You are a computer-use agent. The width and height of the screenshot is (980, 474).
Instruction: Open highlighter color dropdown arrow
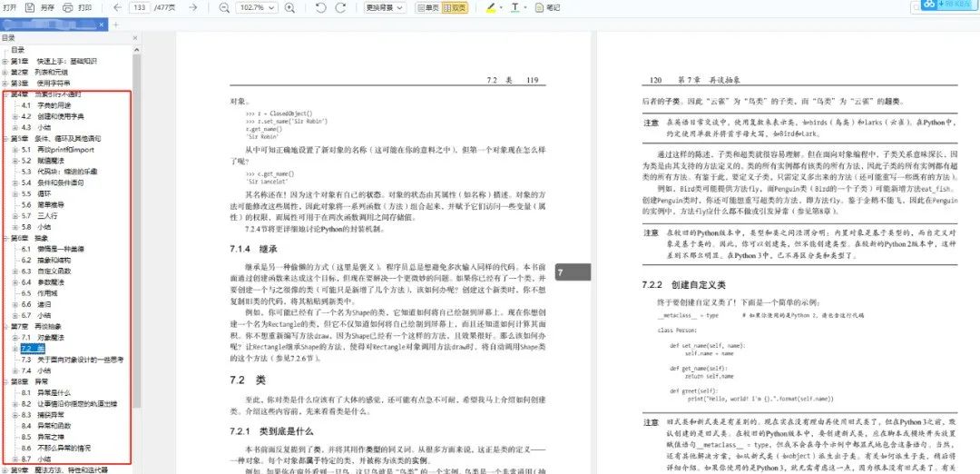[500, 7]
